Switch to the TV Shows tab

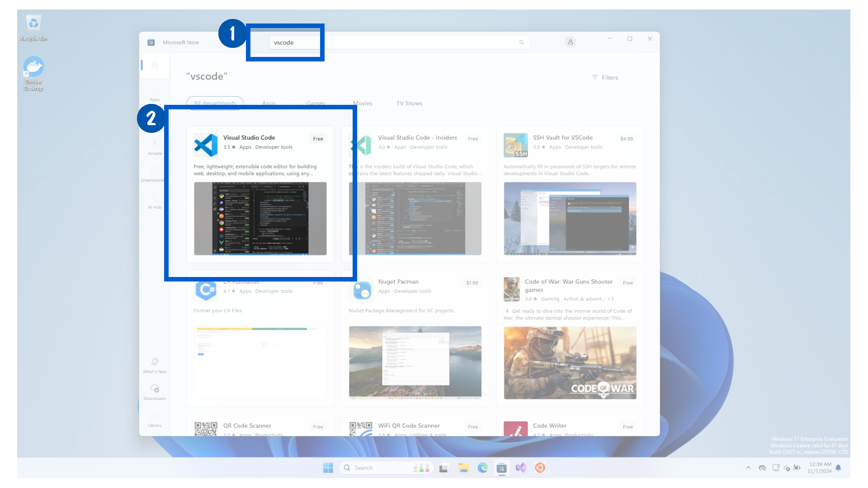point(409,103)
